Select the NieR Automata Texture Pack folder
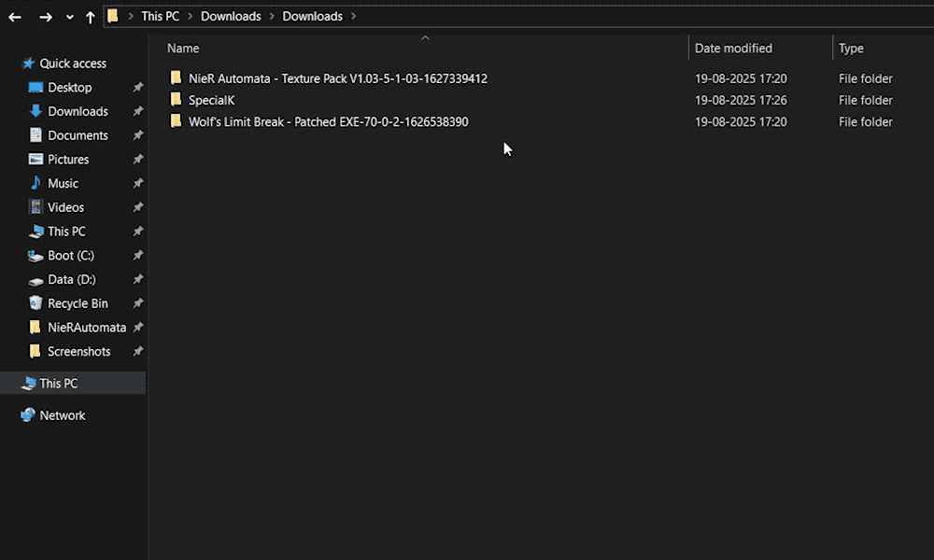Image resolution: width=934 pixels, height=560 pixels. tap(337, 78)
